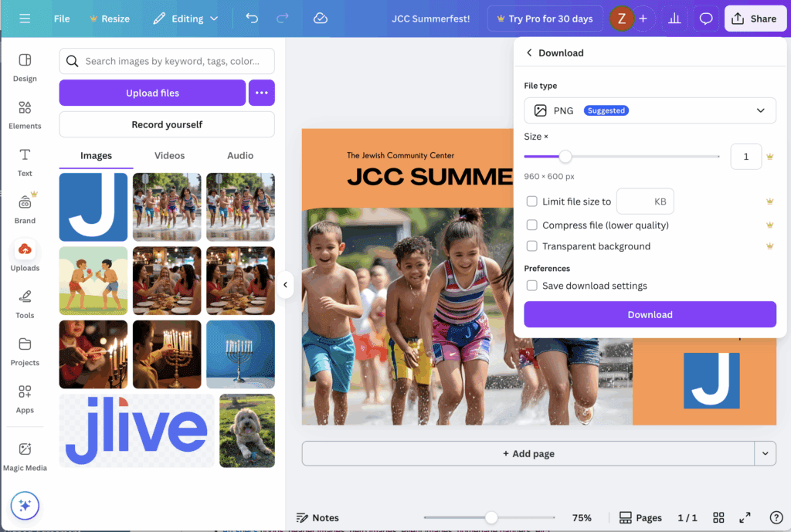
Task: Open the comments speech bubble icon
Action: 705,19
